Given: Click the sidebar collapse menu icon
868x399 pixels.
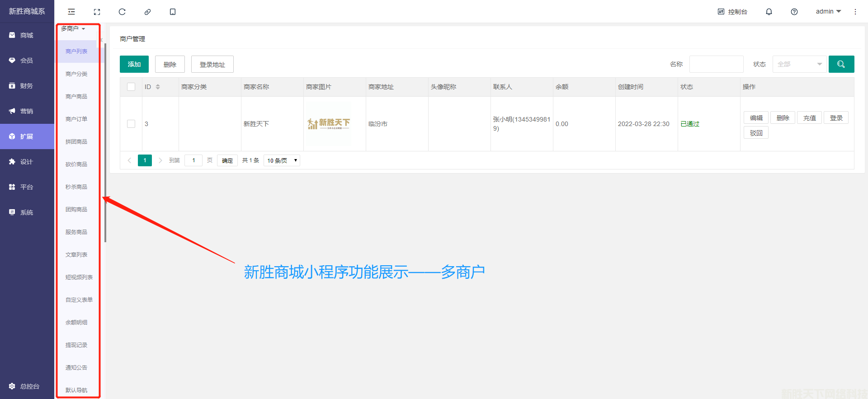Looking at the screenshot, I should (71, 12).
